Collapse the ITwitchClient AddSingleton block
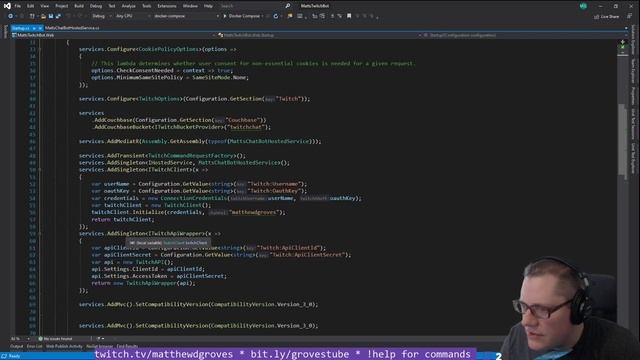This screenshot has width=640, height=360. click(40, 170)
